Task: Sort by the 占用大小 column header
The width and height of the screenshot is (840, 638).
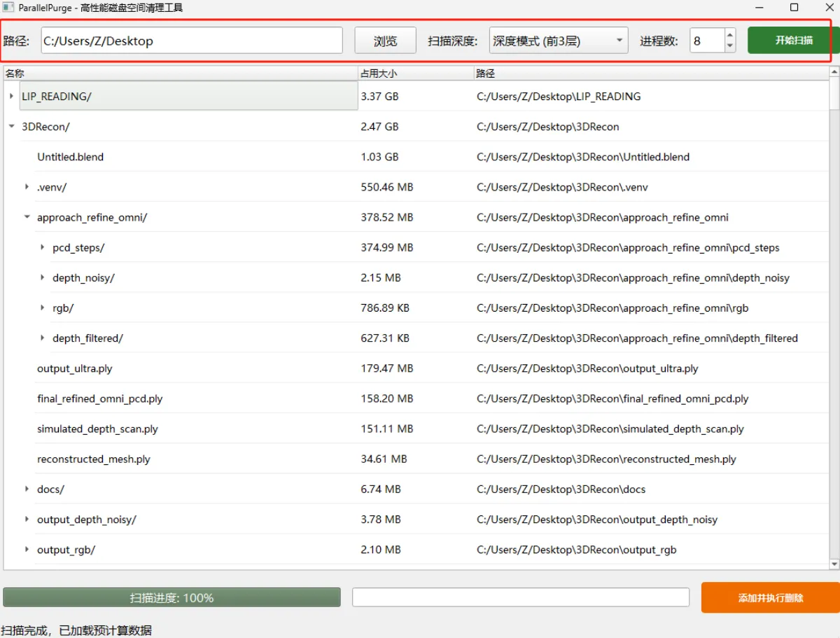Action: coord(415,73)
